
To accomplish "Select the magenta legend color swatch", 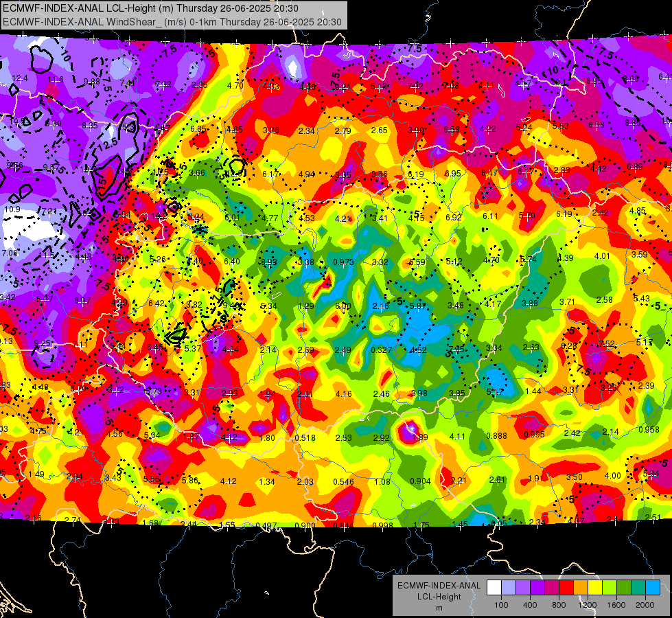I will click(x=552, y=588).
